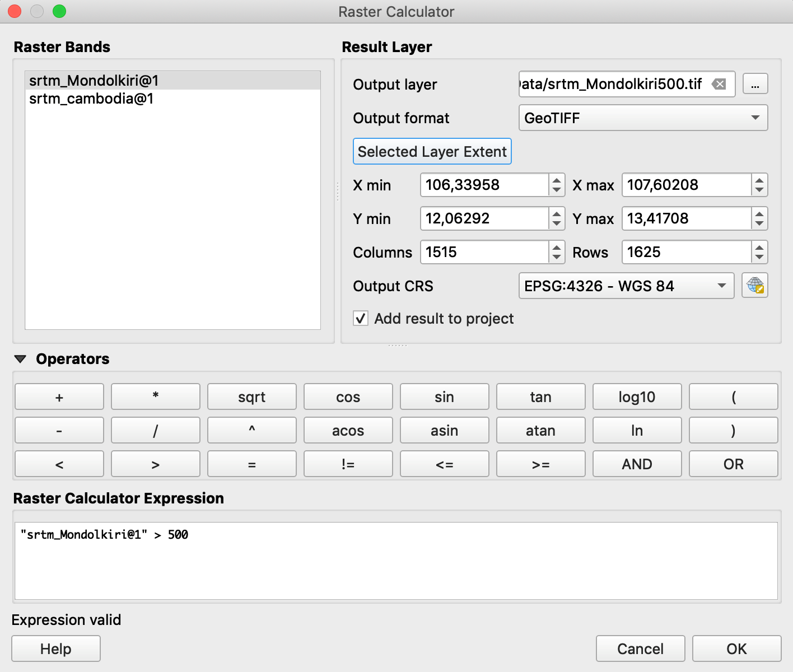Confirm the calculation with OK

(x=736, y=648)
